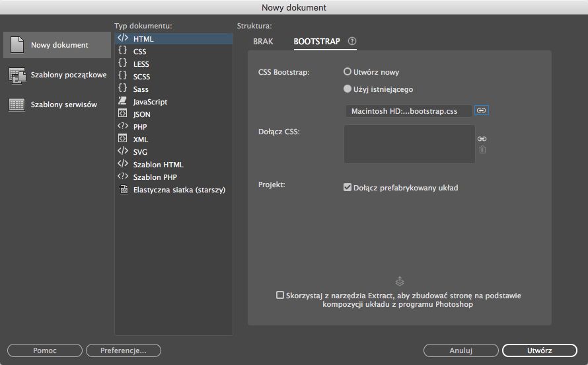The height and width of the screenshot is (365, 588).
Task: Click the Szablony serwisów grid icon
Action: coord(17,104)
